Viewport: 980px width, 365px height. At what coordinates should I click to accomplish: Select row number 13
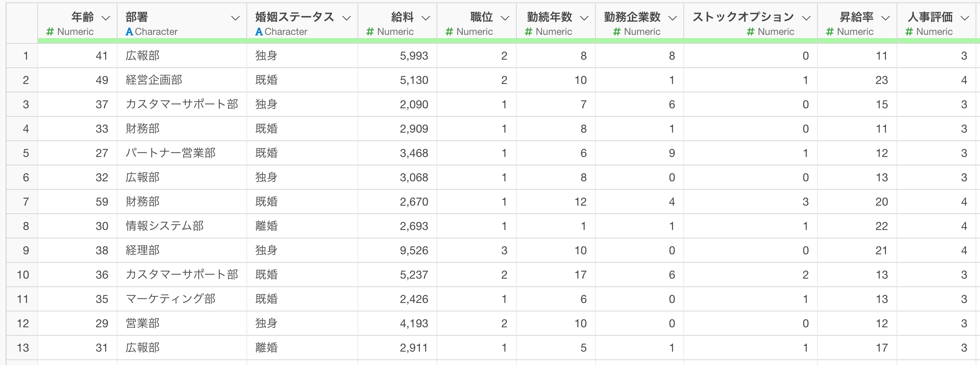[x=23, y=348]
